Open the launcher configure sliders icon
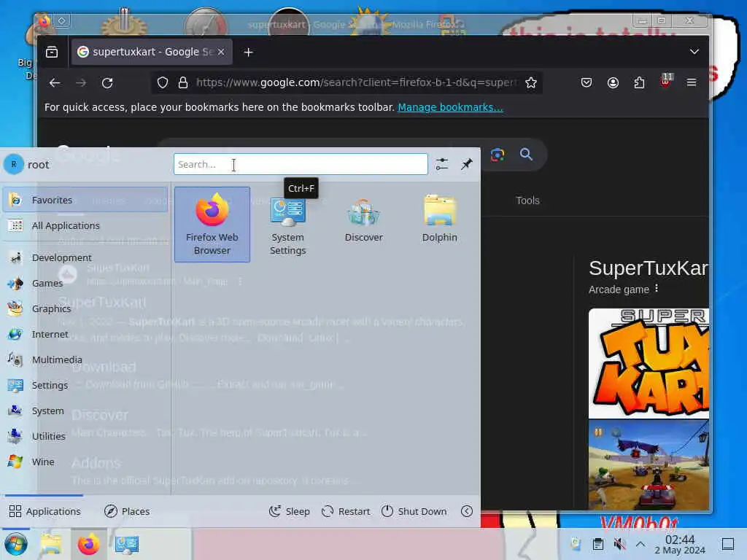 pos(441,164)
